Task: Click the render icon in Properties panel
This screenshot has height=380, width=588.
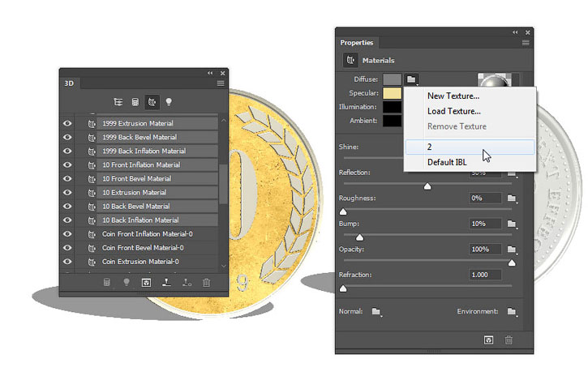Action: pos(488,340)
